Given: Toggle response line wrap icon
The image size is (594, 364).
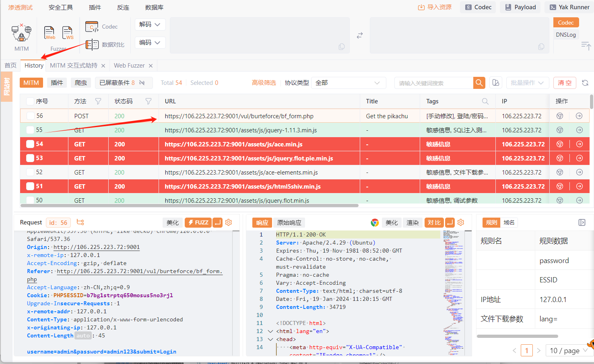Looking at the screenshot, I should (450, 222).
